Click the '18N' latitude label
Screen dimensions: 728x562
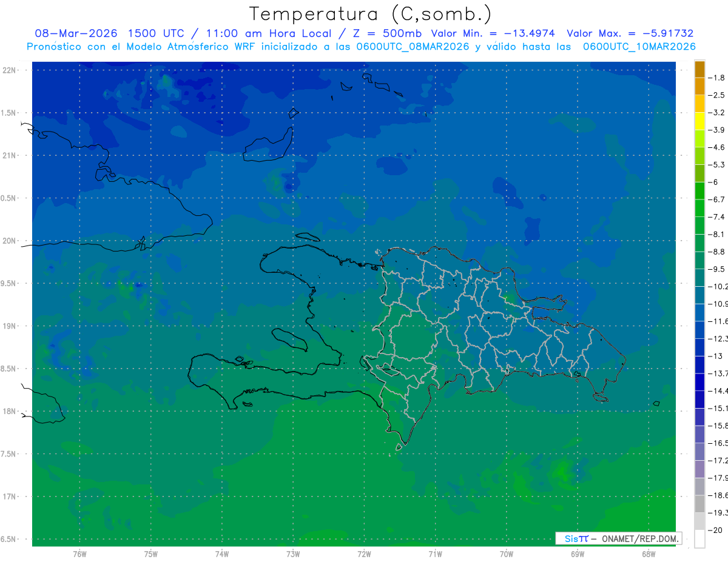[10, 411]
